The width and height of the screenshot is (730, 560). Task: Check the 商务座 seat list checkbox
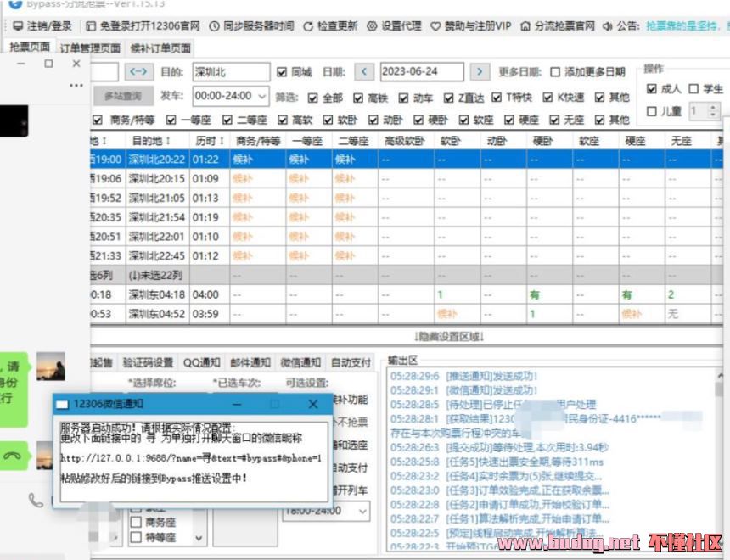[136, 523]
